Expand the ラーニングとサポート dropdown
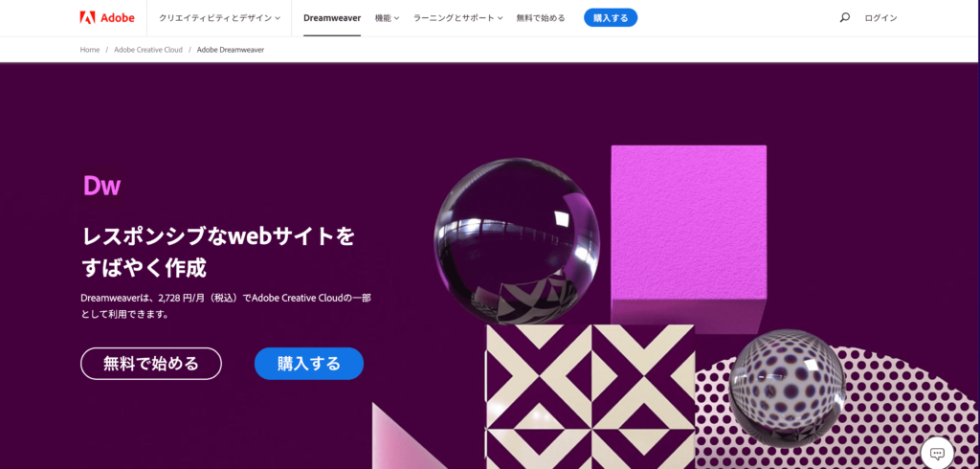Screen dimensions: 980x469 click(x=458, y=18)
